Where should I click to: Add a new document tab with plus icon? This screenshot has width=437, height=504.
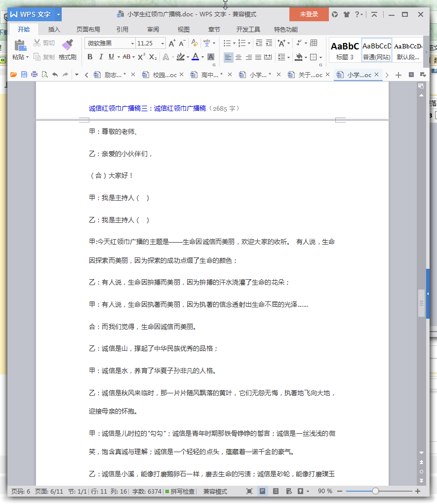398,75
